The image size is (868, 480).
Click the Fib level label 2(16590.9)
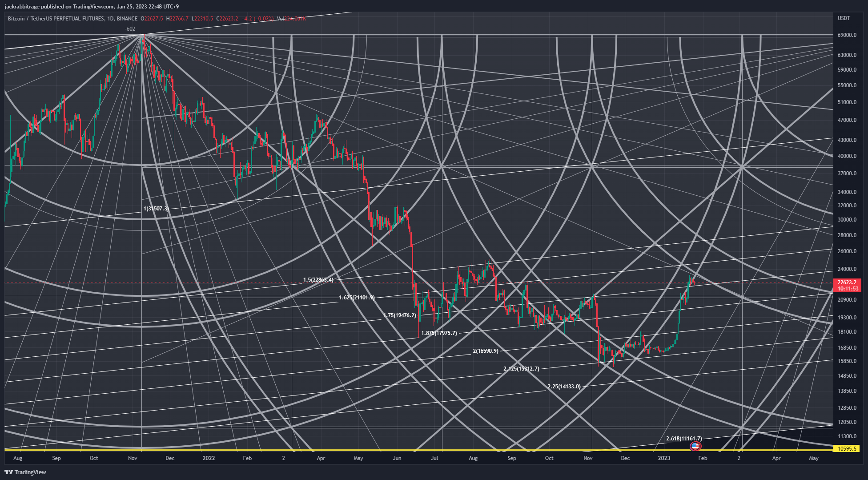486,351
